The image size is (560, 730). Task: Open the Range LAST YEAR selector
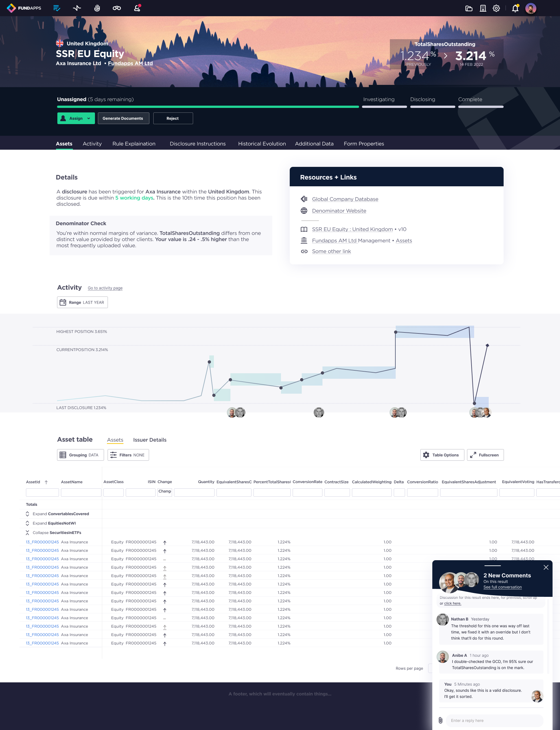pyautogui.click(x=82, y=303)
